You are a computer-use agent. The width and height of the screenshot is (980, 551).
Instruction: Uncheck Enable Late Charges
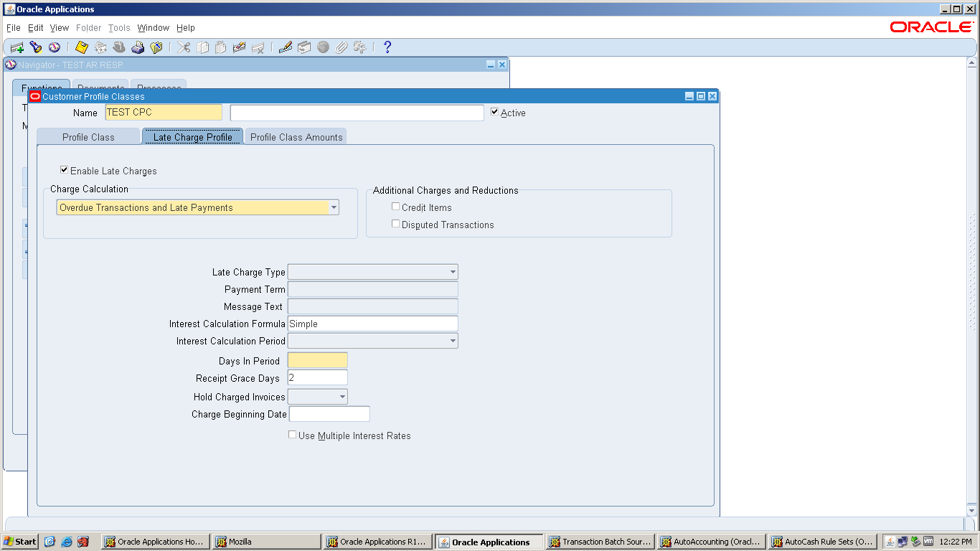coord(65,171)
